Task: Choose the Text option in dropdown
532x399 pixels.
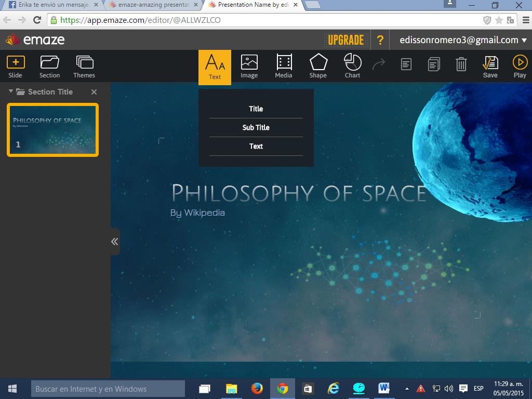Action: tap(256, 146)
